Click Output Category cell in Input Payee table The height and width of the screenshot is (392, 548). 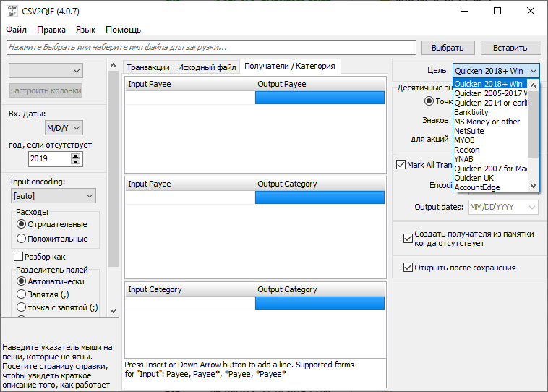tap(320, 197)
